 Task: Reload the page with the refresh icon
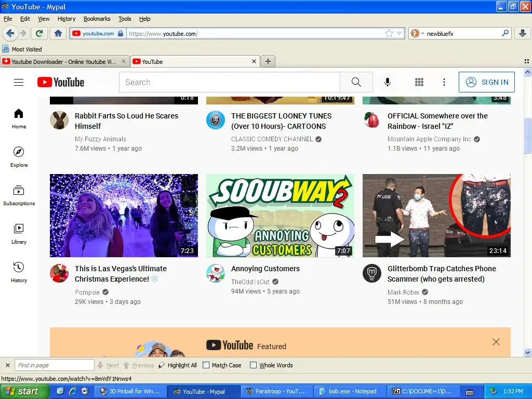(39, 33)
